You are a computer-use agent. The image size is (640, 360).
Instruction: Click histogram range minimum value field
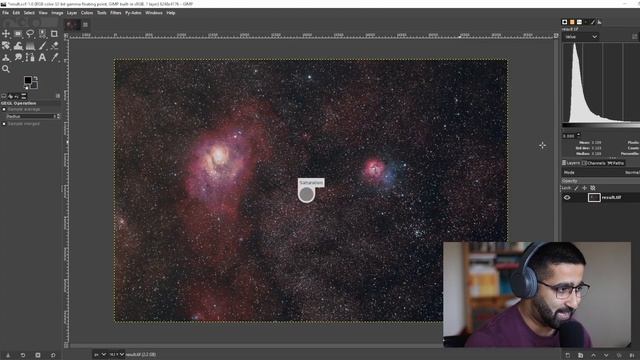(569, 136)
